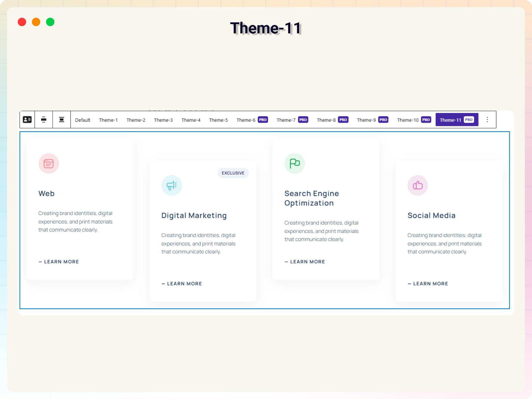Click the green flag SEO icon
Image resolution: width=532 pixels, height=399 pixels.
(295, 164)
